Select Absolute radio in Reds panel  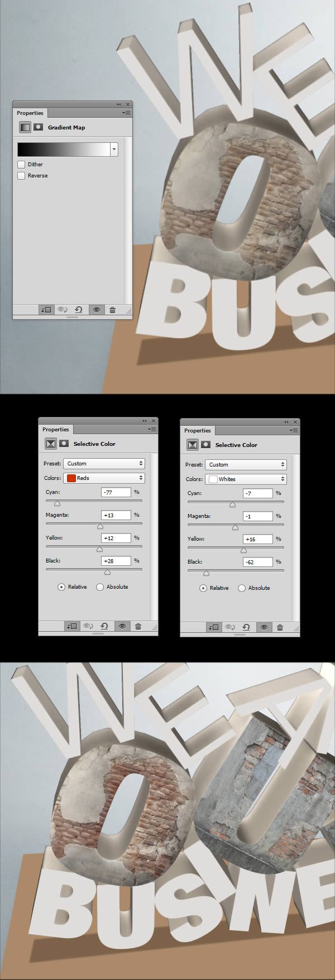[x=100, y=587]
